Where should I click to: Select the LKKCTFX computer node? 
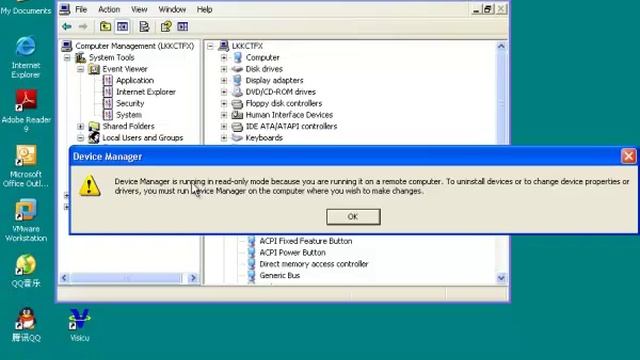coord(247,46)
